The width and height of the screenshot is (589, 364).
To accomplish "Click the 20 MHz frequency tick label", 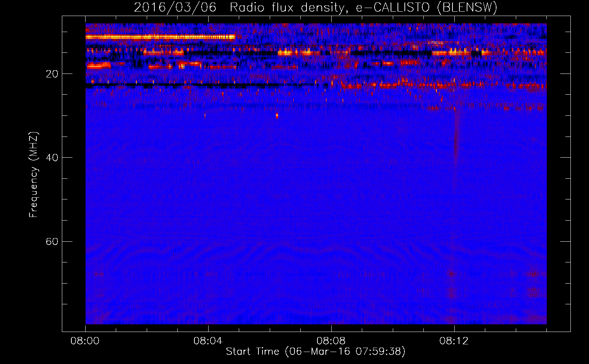I will tap(52, 74).
